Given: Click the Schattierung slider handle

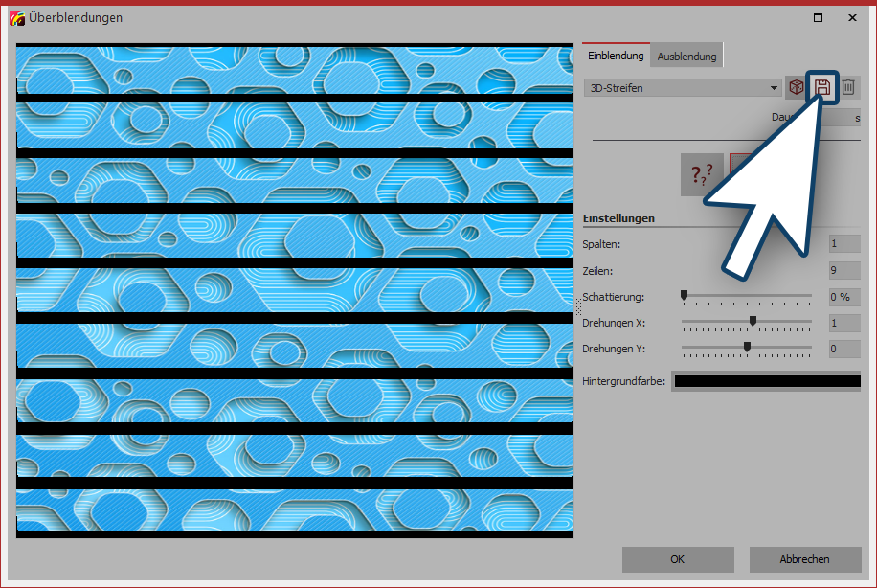Looking at the screenshot, I should coord(684,295).
